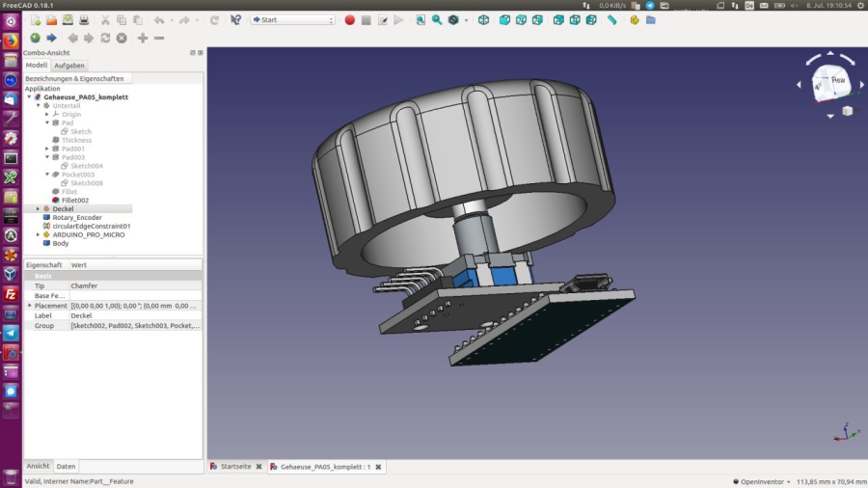868x488 pixels.
Task: Open the Start workbench dropdown
Action: click(293, 20)
